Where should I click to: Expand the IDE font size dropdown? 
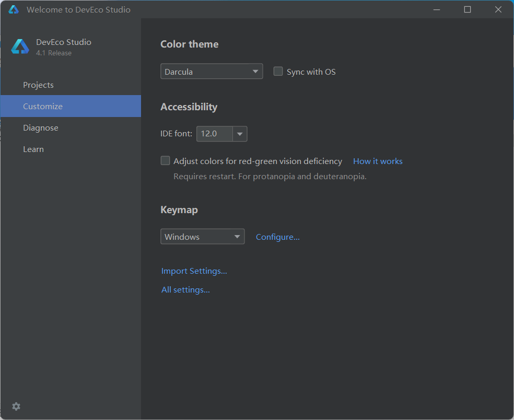[x=240, y=134]
